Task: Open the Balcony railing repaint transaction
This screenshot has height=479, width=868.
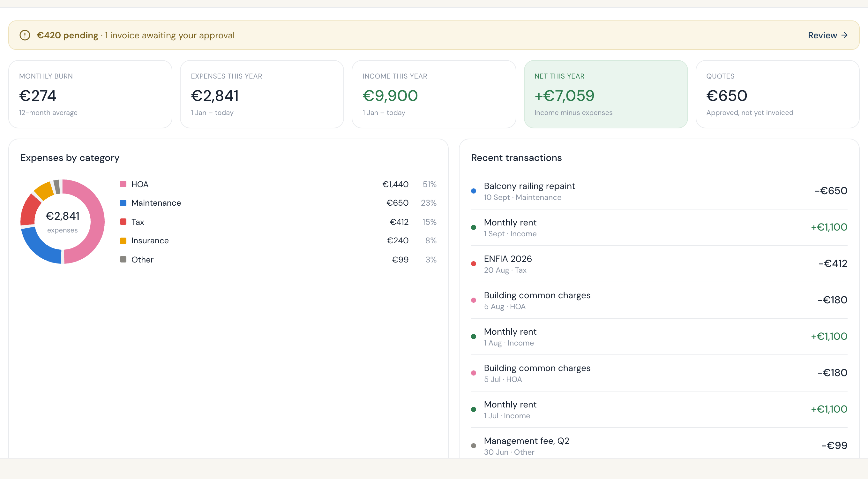Action: tap(659, 191)
